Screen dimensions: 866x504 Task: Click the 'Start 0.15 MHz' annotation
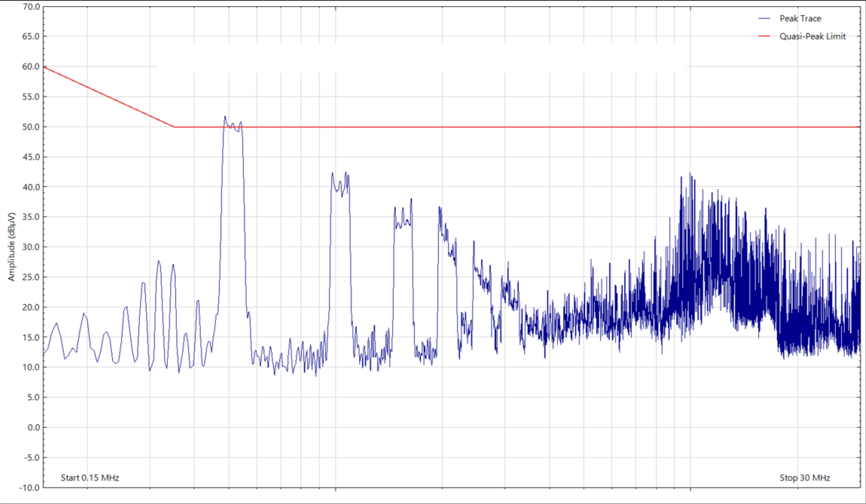click(x=90, y=478)
